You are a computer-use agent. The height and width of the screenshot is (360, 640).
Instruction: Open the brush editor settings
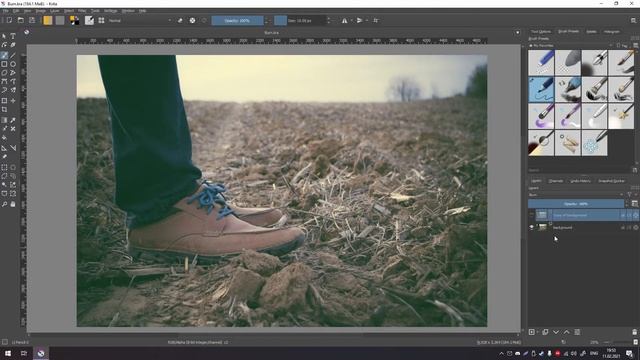[x=89, y=20]
